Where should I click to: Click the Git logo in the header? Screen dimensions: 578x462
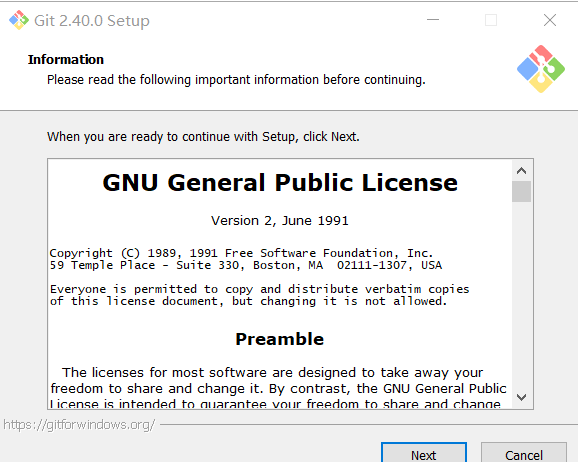(541, 69)
